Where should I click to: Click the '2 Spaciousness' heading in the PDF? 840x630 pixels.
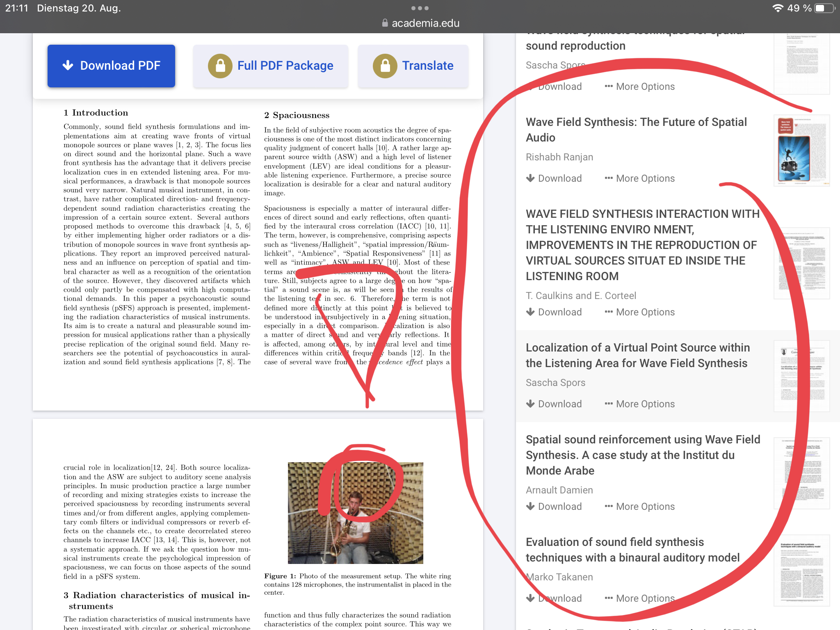pyautogui.click(x=297, y=115)
